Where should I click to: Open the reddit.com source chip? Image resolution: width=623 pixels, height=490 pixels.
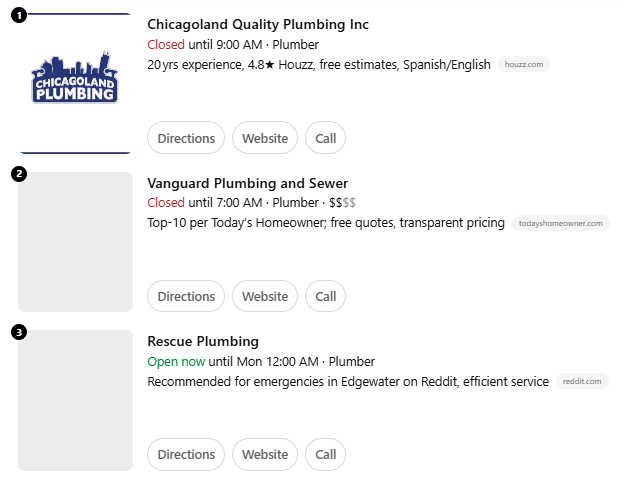click(582, 381)
